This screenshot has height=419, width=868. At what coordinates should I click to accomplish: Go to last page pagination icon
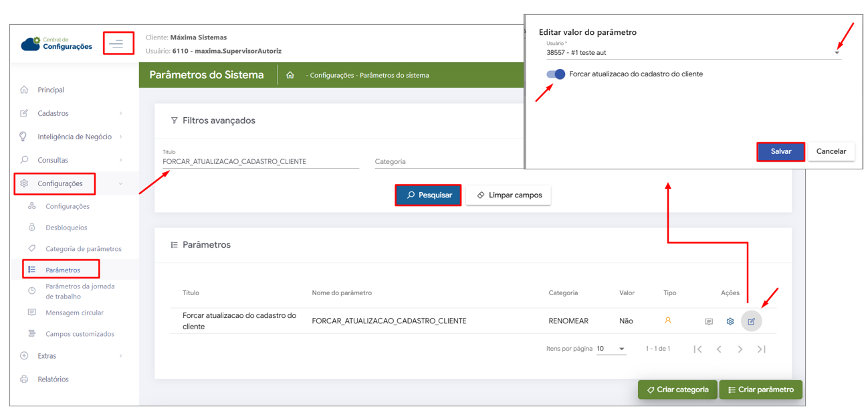(762, 349)
